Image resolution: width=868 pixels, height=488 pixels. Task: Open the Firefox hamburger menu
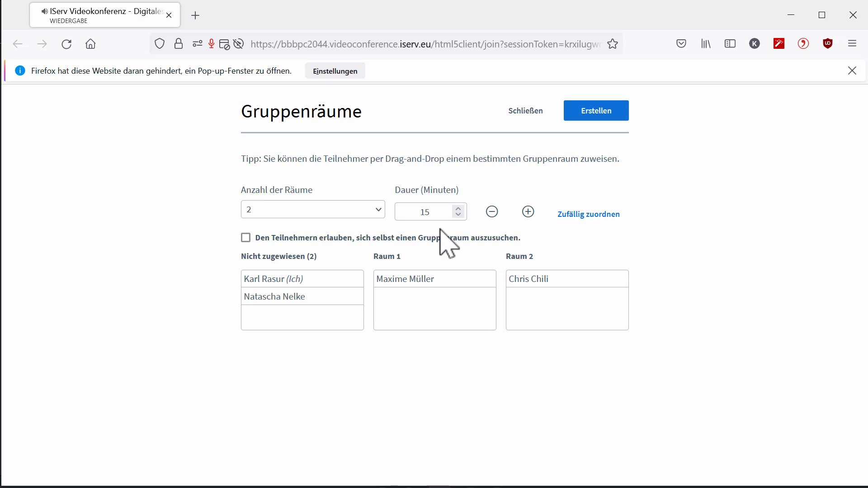tap(853, 43)
